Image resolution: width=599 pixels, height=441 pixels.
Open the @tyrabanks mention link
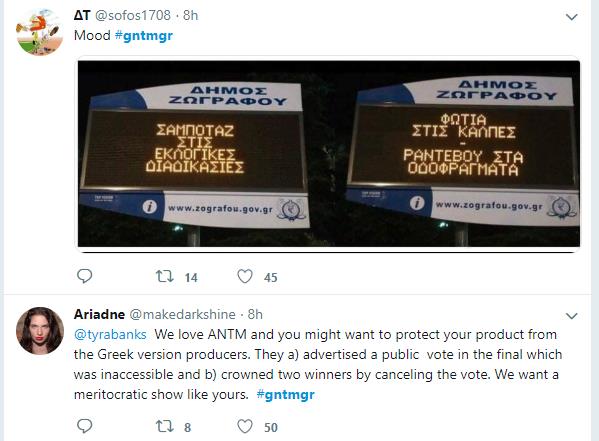click(x=110, y=335)
